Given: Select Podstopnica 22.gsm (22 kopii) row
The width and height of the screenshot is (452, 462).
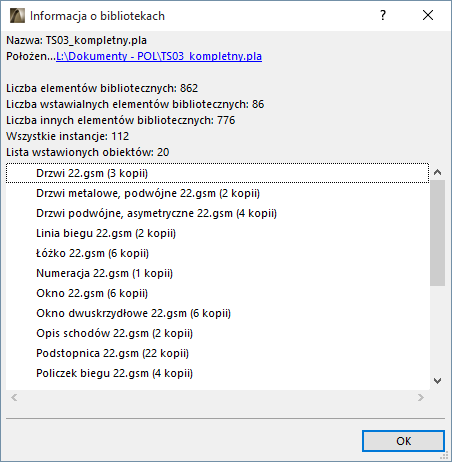Looking at the screenshot, I should point(217,353).
